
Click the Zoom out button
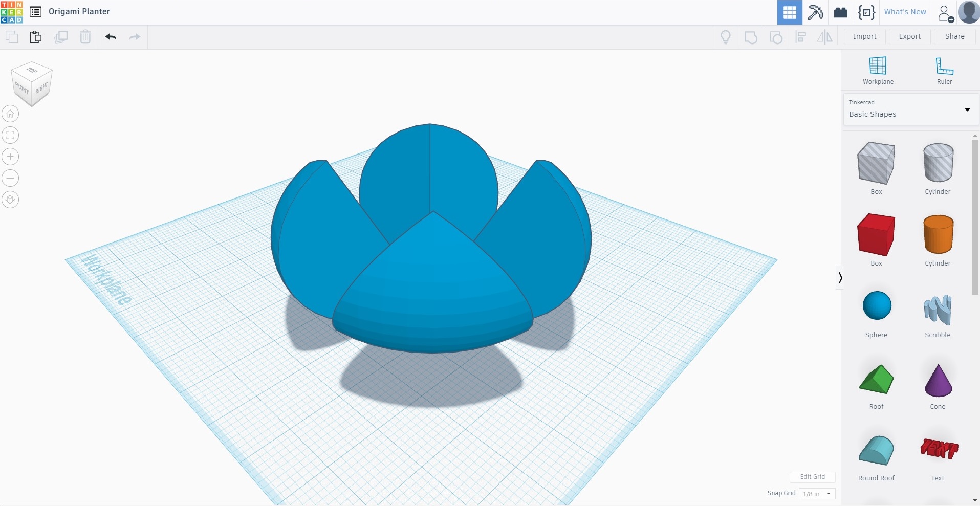pos(10,178)
